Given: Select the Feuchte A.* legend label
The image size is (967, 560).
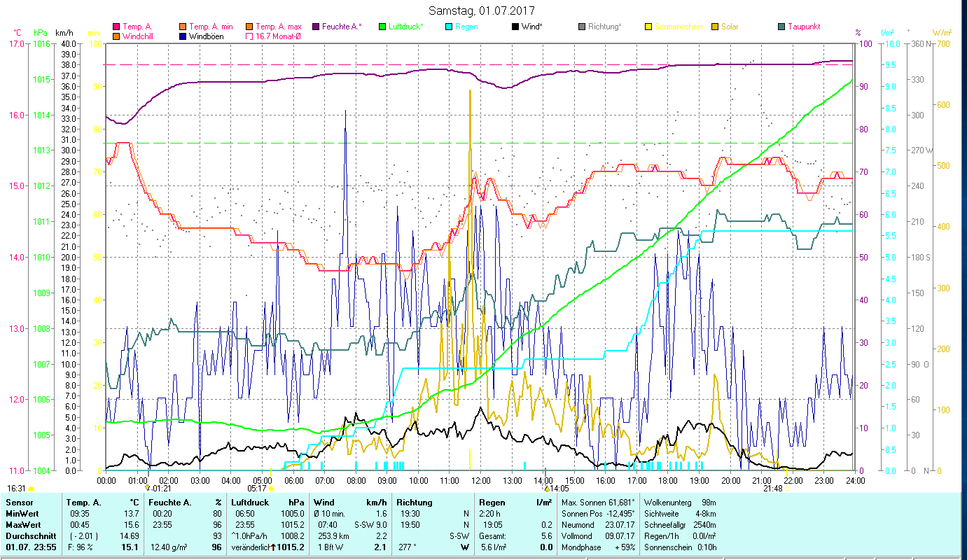Looking at the screenshot, I should 342,27.
